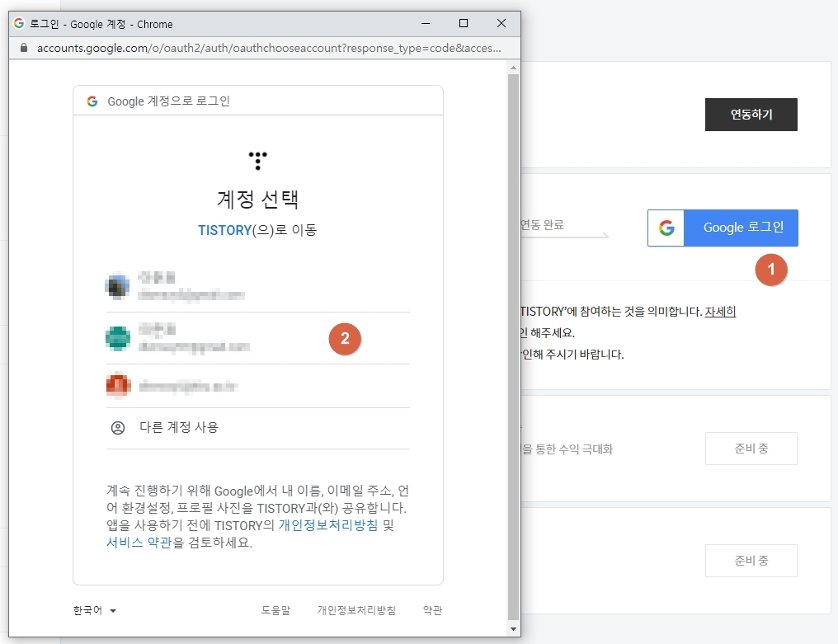Open the 개인정보처리방침 link in the consent text
Screen dimensions: 838x644
coord(328,525)
